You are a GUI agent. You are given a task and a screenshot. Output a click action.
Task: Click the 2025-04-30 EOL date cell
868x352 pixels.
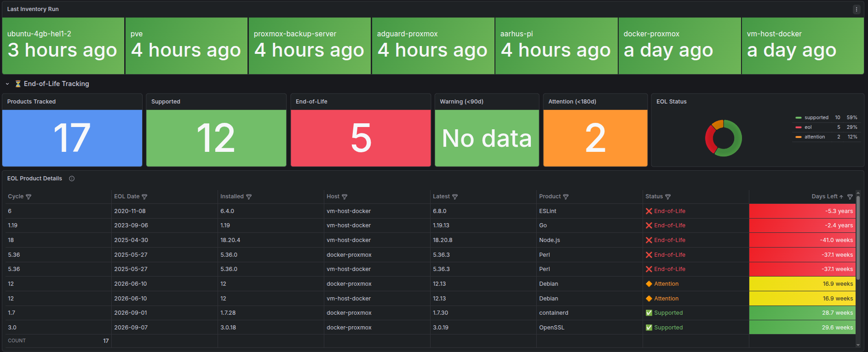click(x=164, y=240)
